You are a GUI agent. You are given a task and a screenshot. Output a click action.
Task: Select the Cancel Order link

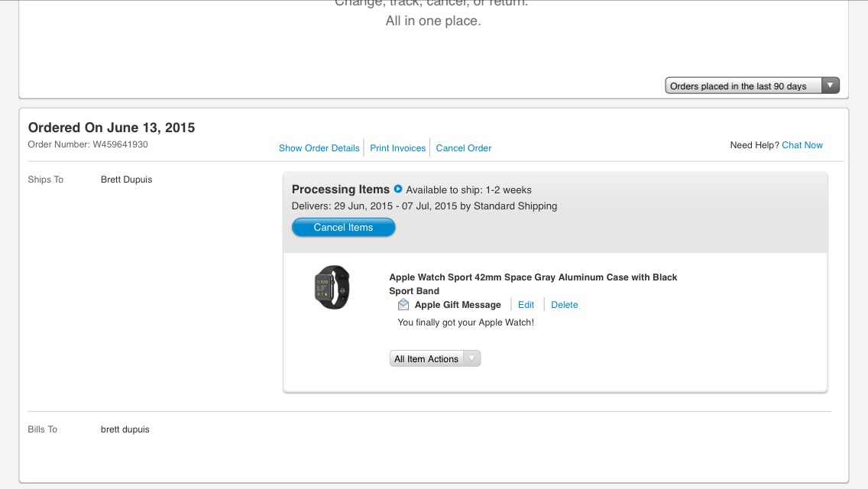(464, 148)
